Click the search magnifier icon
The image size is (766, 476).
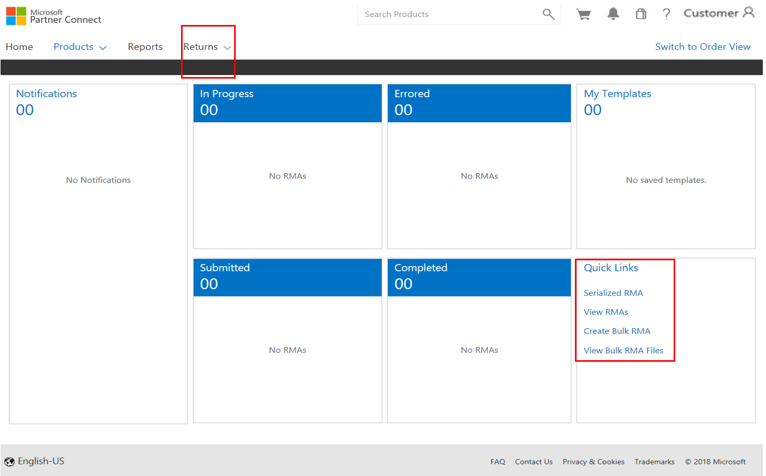tap(548, 14)
